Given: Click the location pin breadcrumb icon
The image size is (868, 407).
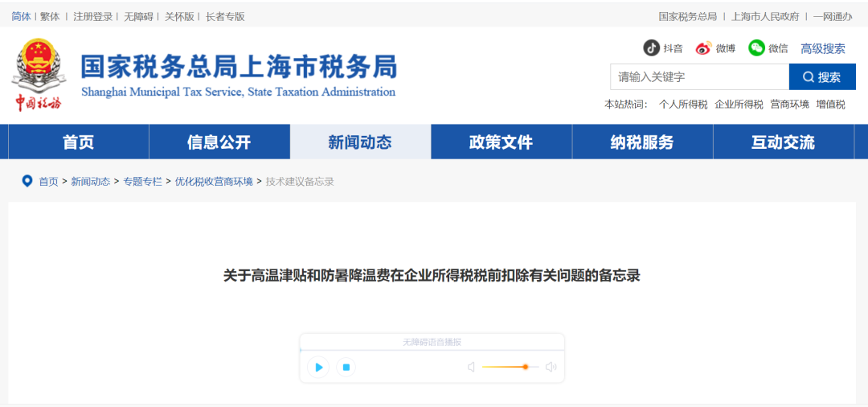Looking at the screenshot, I should pyautogui.click(x=27, y=181).
